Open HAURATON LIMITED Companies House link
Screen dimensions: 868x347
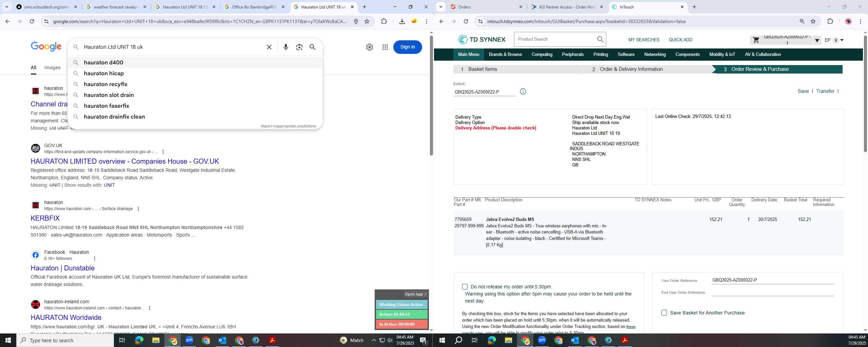(125, 161)
